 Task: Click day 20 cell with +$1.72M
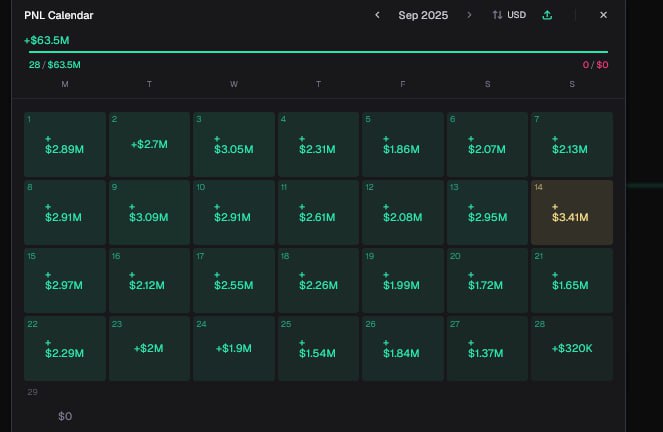pyautogui.click(x=488, y=281)
